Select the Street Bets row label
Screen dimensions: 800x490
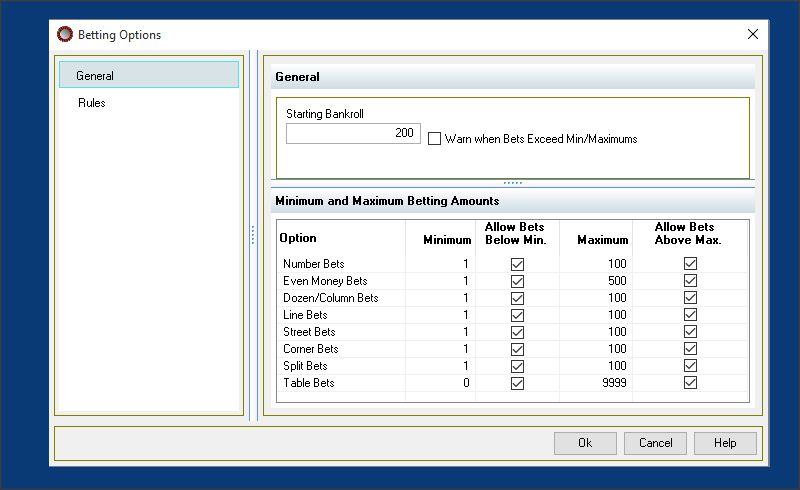pyautogui.click(x=309, y=332)
